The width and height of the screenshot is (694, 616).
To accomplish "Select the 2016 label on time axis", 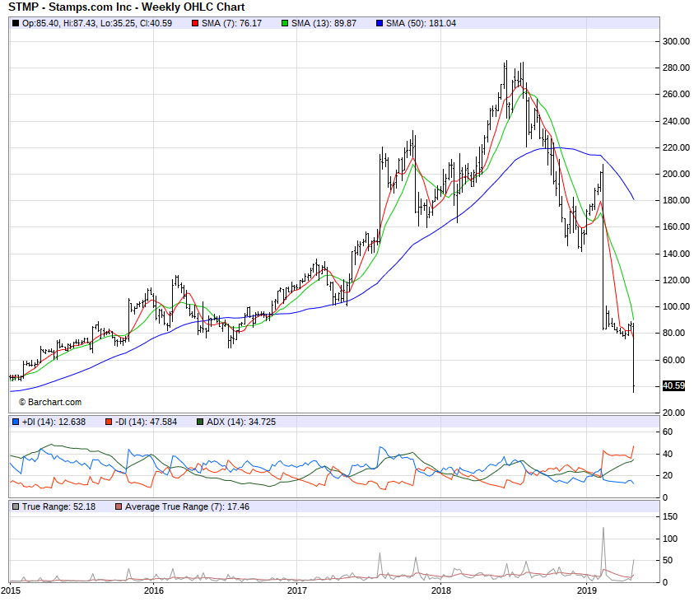I will coord(154,590).
